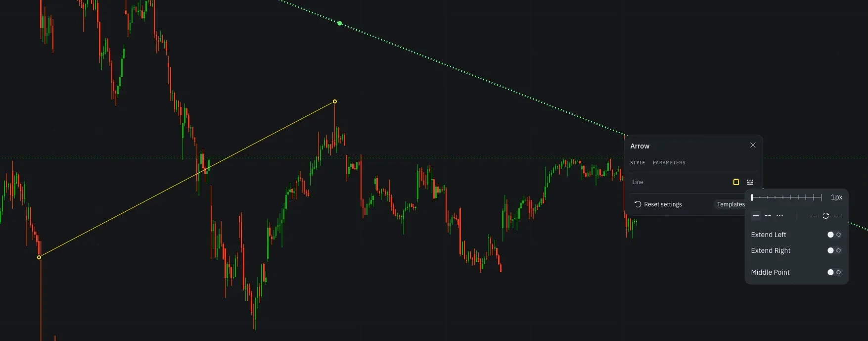The height and width of the screenshot is (341, 868).
Task: Click the arrow's upper yellow endpoint handle
Action: tap(335, 101)
